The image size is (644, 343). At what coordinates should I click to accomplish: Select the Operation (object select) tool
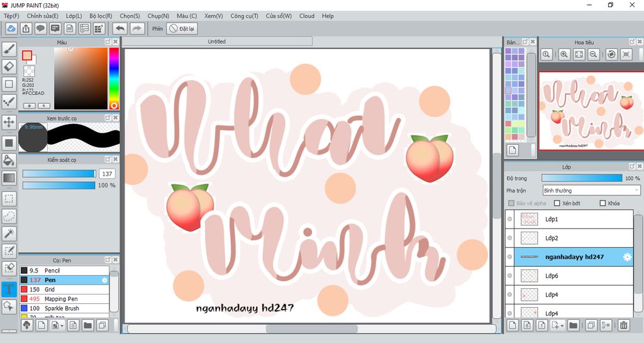(9, 306)
